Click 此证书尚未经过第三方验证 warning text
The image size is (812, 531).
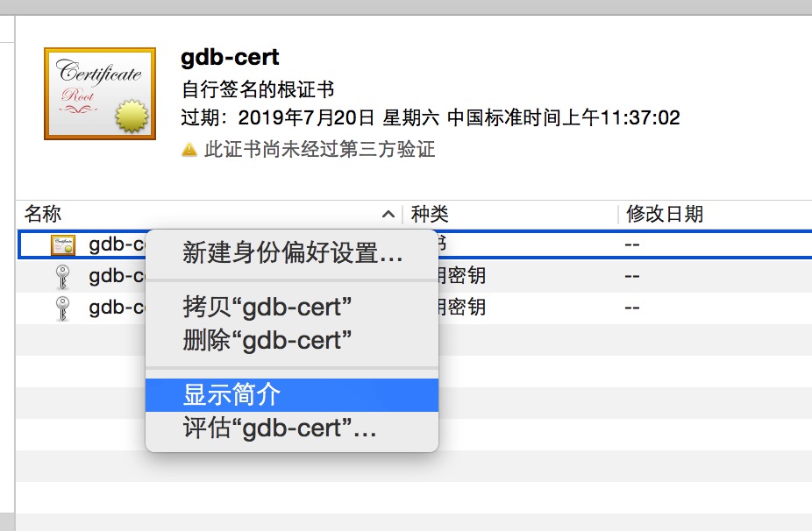tap(319, 150)
